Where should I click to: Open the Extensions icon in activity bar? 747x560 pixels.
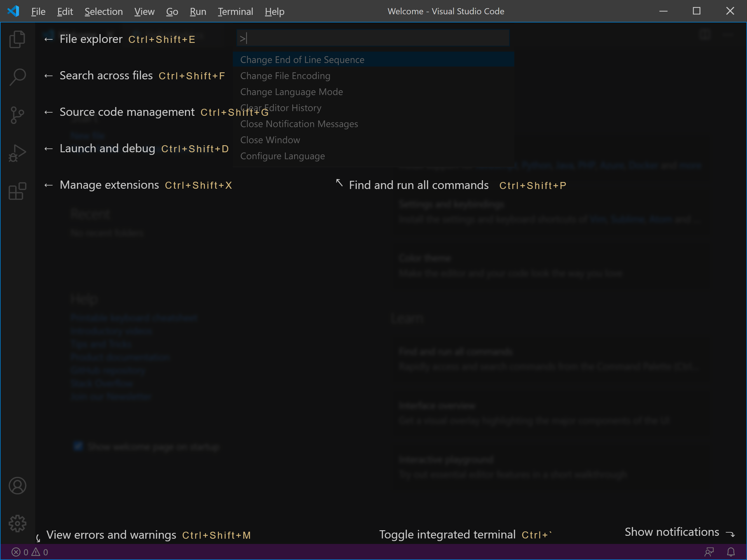coord(17,191)
